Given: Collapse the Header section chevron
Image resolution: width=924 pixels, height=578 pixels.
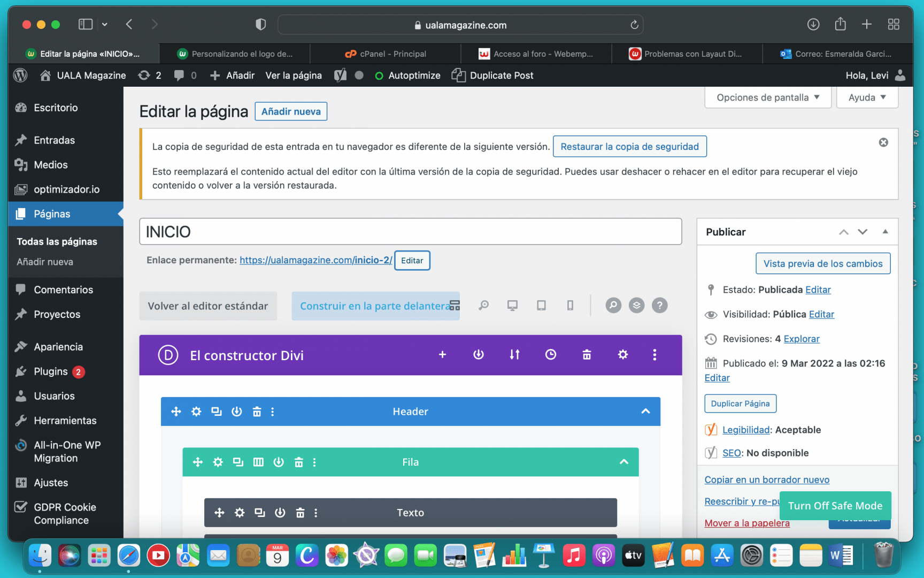Looking at the screenshot, I should coord(645,412).
